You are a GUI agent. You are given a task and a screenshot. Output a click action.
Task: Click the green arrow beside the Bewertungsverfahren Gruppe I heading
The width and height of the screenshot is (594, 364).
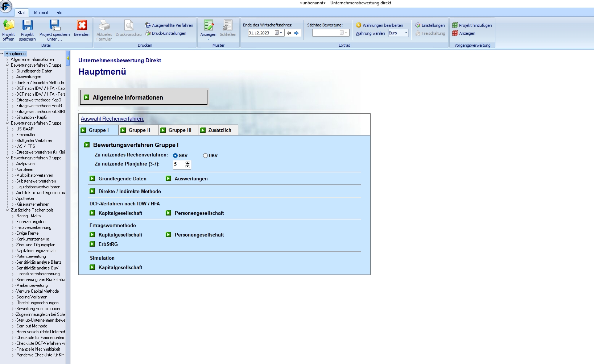87,145
